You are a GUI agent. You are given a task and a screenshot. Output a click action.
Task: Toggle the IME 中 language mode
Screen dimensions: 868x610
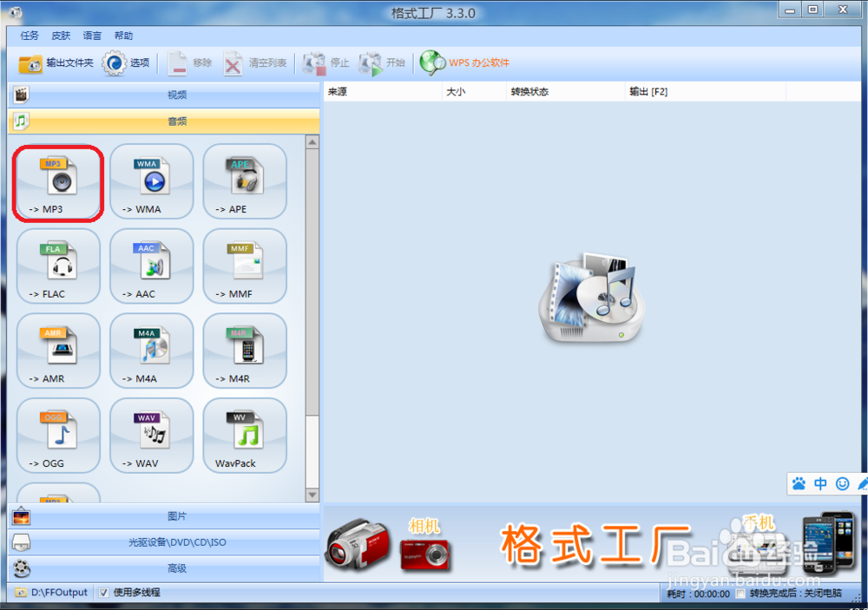[x=820, y=484]
